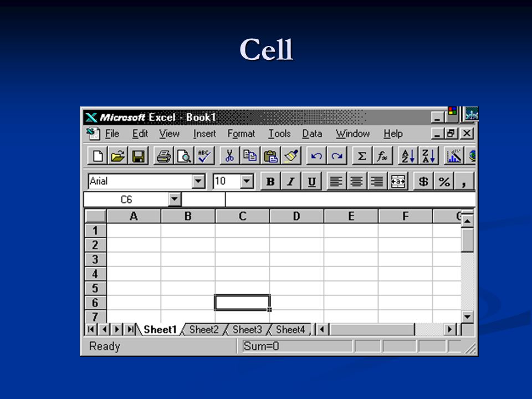Toggle Underline formatting

[x=311, y=182]
